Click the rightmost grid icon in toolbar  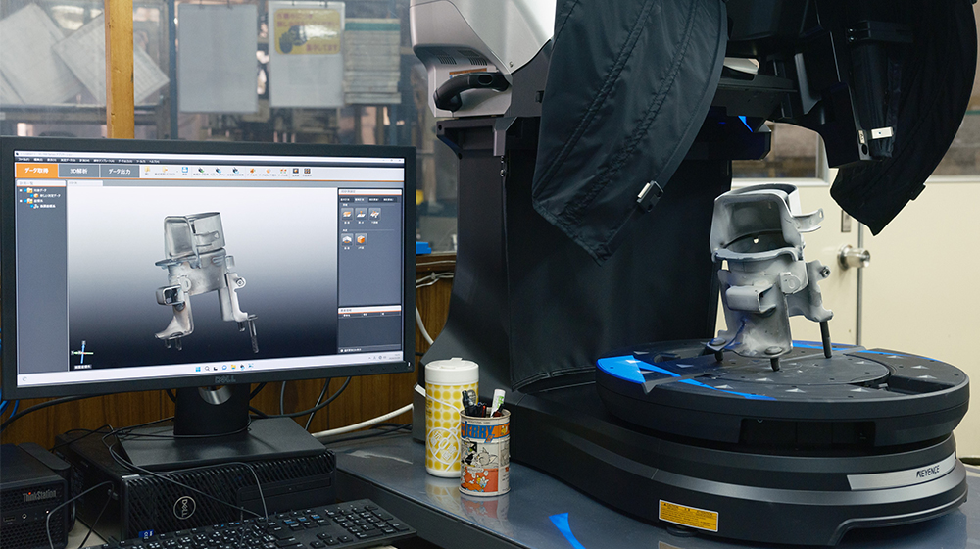(307, 172)
